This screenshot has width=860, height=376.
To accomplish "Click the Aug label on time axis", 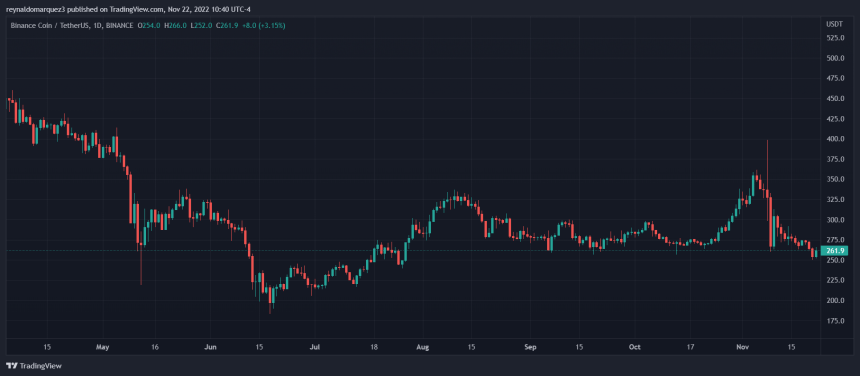I will point(423,347).
